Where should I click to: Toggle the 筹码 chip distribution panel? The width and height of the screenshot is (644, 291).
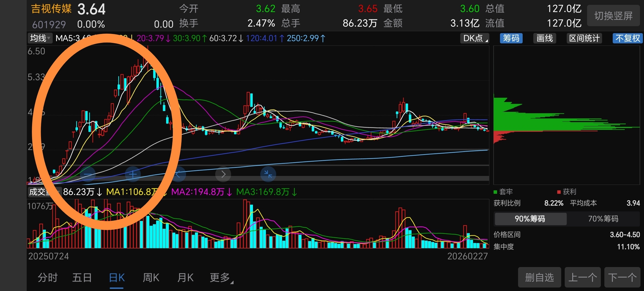511,38
